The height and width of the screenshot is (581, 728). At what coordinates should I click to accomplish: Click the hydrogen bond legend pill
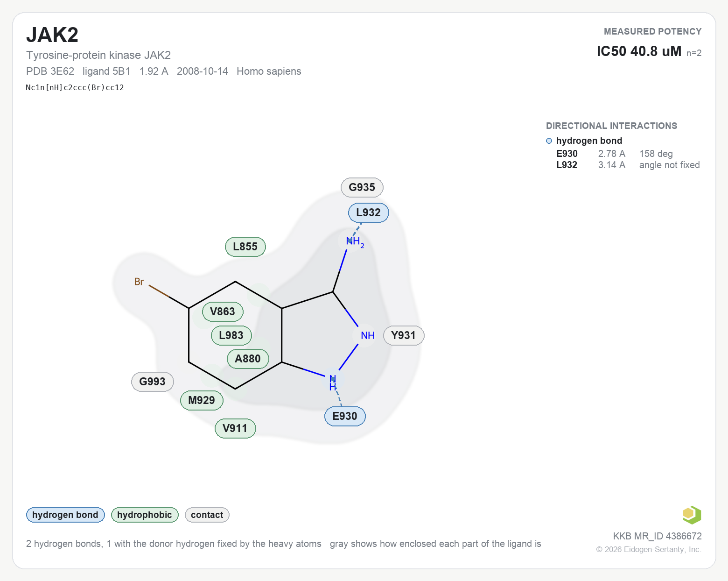65,515
